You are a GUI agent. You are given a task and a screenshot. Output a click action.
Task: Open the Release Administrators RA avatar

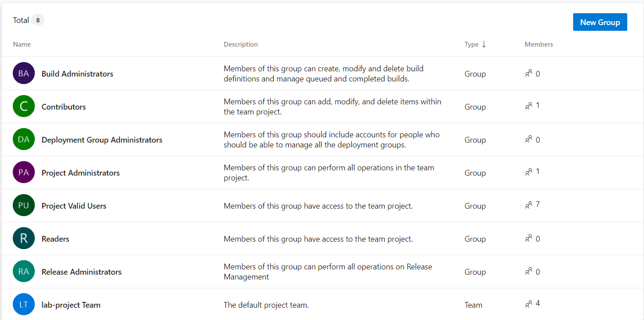pyautogui.click(x=24, y=272)
